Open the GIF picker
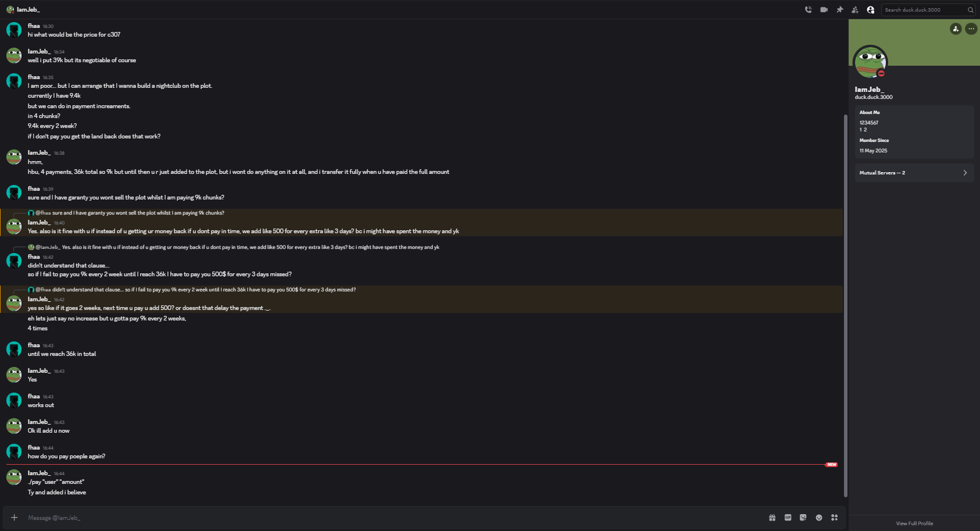The width and height of the screenshot is (980, 531). 788,518
